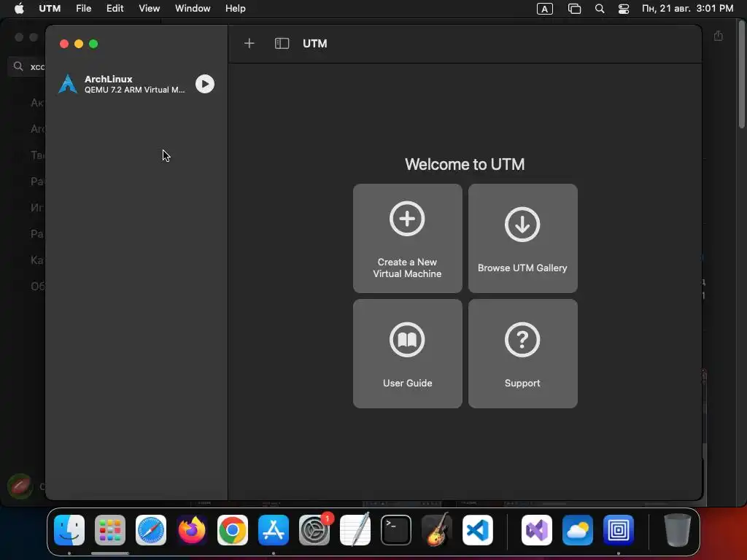The image size is (747, 560).
Task: Open System Settings from the Dock
Action: 314,530
